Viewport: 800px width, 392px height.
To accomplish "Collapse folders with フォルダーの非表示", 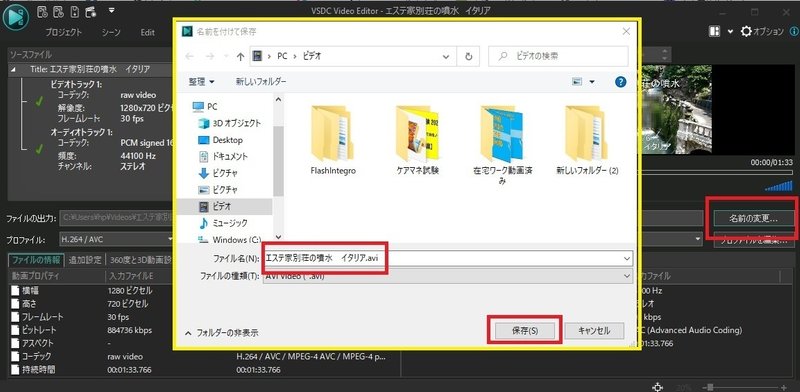I will (221, 333).
